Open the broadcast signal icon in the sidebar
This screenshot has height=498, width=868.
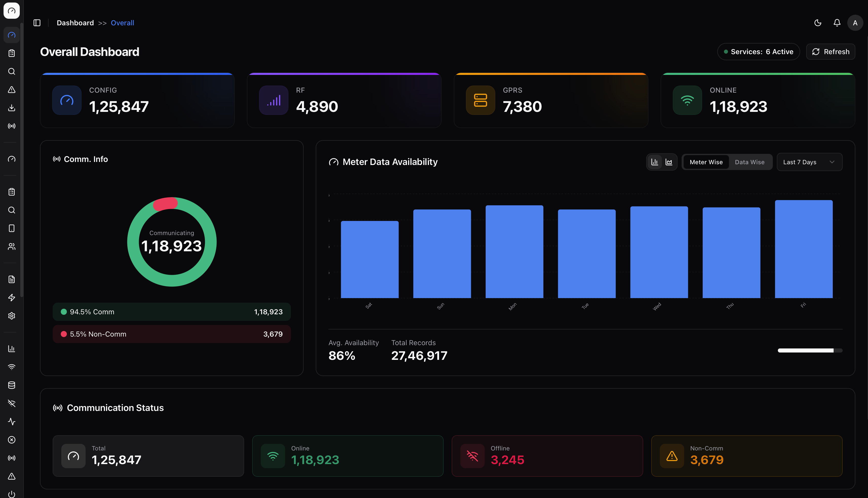click(x=11, y=126)
